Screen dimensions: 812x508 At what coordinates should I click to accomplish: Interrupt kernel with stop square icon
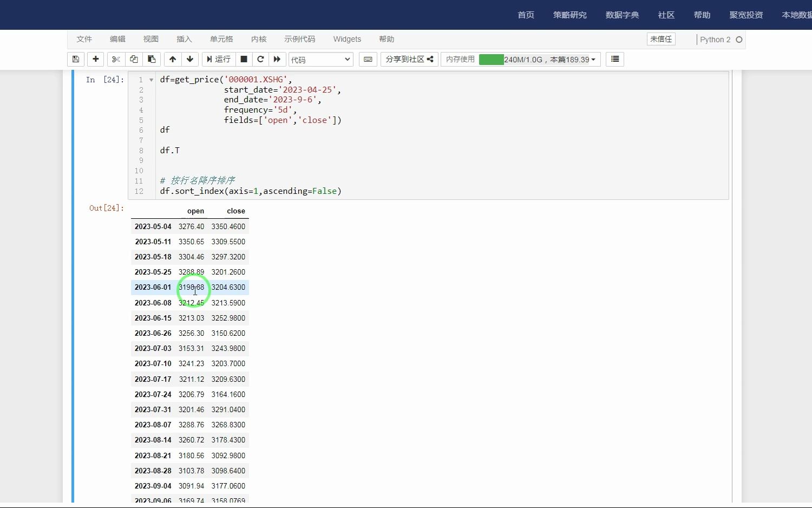[244, 59]
